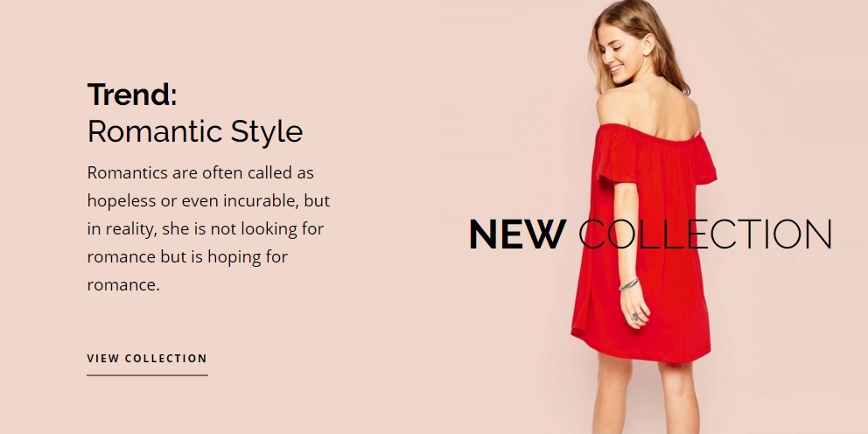Image resolution: width=868 pixels, height=434 pixels.
Task: Click the underline beneath VIEW COLLECTION
Action: [147, 375]
